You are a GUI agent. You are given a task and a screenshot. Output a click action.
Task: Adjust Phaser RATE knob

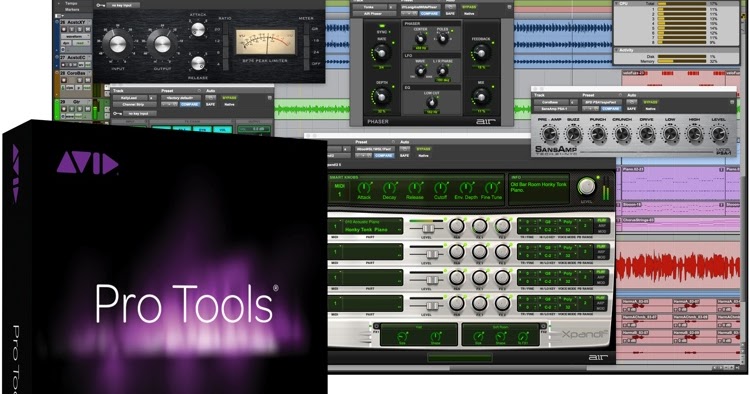(381, 52)
